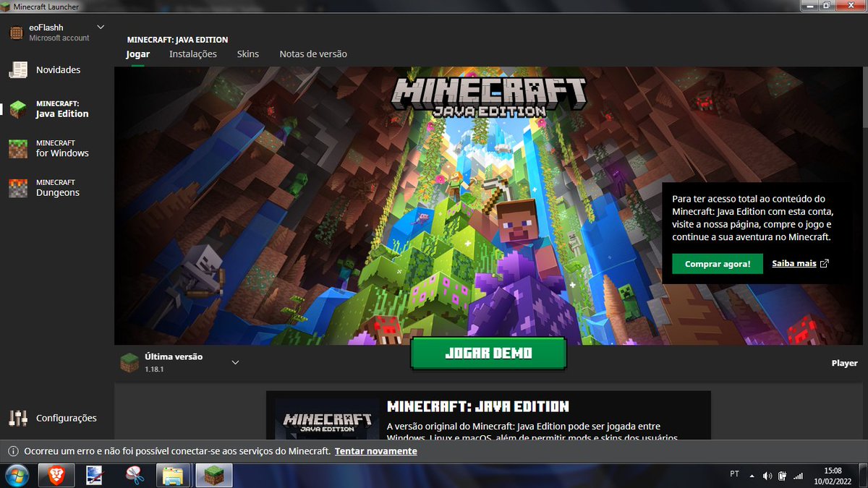Click the Player username label
Screen dimensions: 868x488
(844, 363)
